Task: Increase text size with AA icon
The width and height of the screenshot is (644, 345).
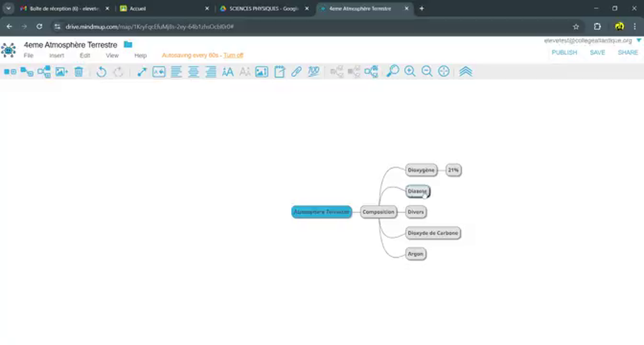Action: (x=228, y=72)
